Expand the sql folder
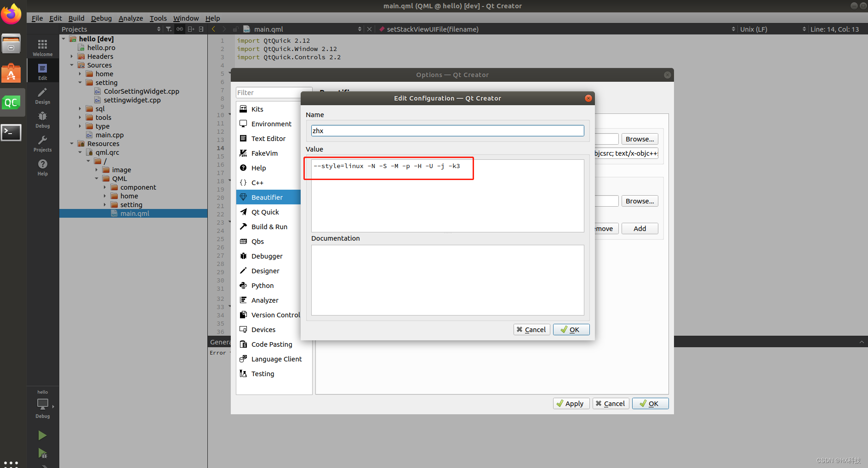Viewport: 868px width, 468px height. 80,109
